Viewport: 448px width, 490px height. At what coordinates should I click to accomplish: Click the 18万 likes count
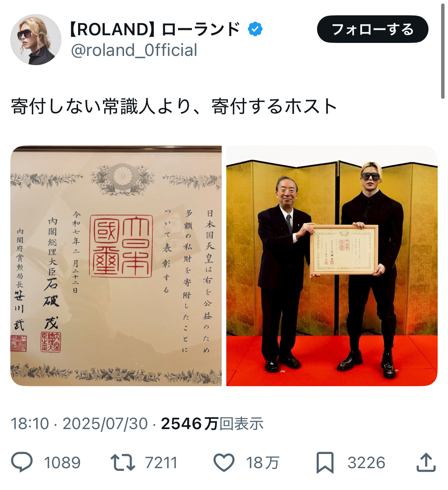(262, 463)
